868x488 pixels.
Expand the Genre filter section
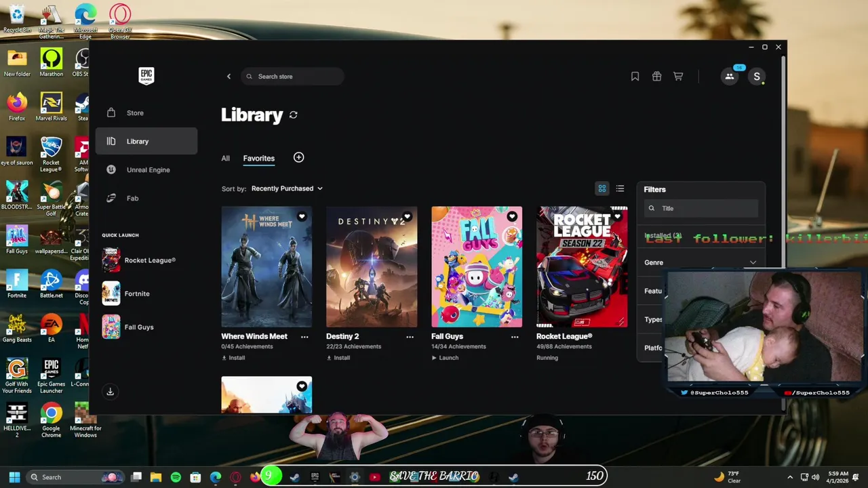click(701, 263)
